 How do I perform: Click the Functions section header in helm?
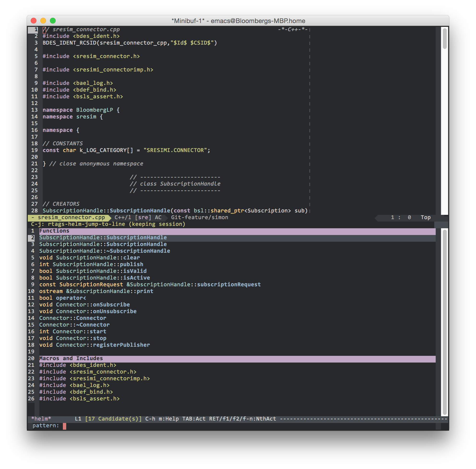237,231
